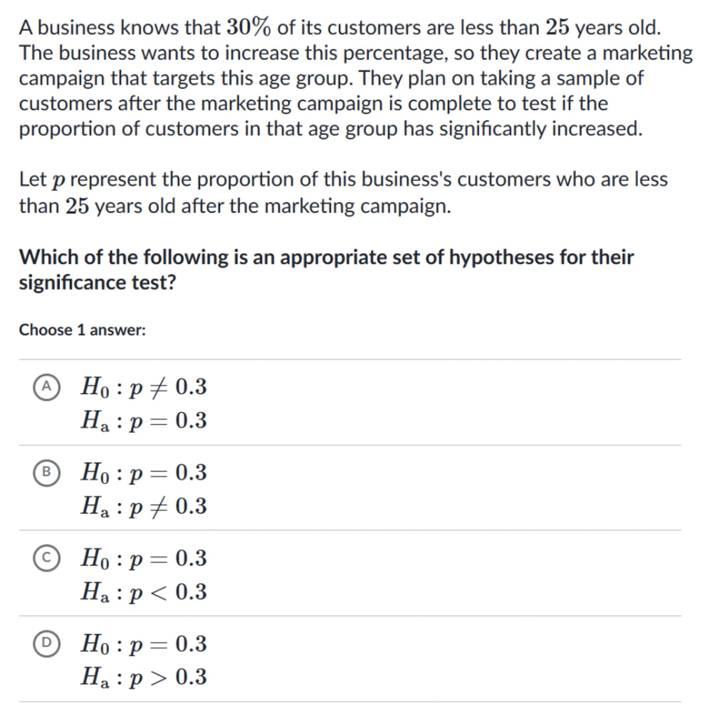Click the "than 25 years old after" line
This screenshot has width=728, height=715.
point(235,206)
